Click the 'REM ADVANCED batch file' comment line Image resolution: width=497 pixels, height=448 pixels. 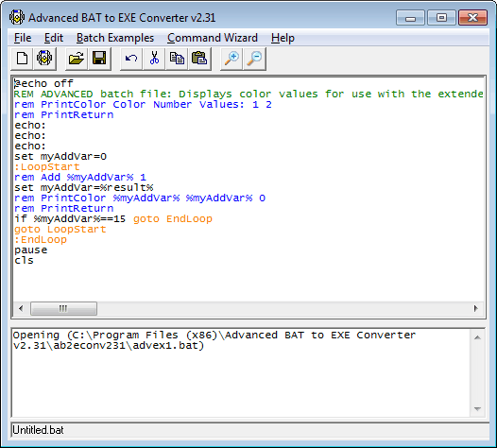click(x=248, y=94)
